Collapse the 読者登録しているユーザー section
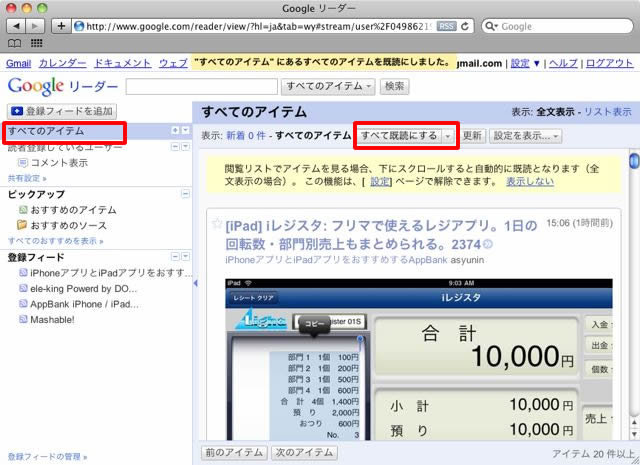This screenshot has height=465, width=640. coord(175,146)
